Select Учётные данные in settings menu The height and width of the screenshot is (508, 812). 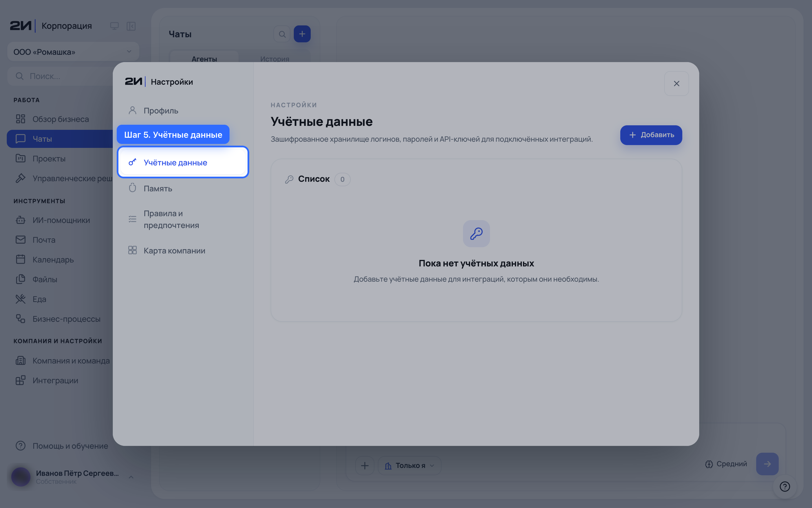tap(183, 162)
